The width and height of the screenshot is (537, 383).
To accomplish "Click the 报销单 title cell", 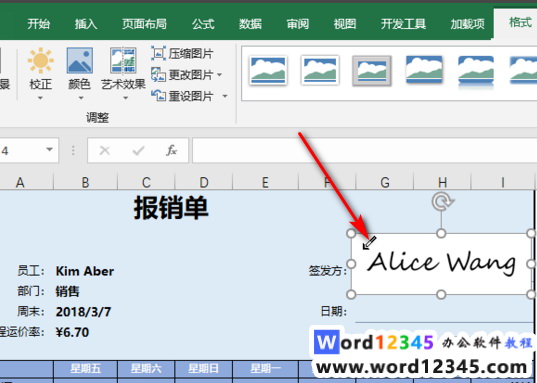I will click(171, 208).
